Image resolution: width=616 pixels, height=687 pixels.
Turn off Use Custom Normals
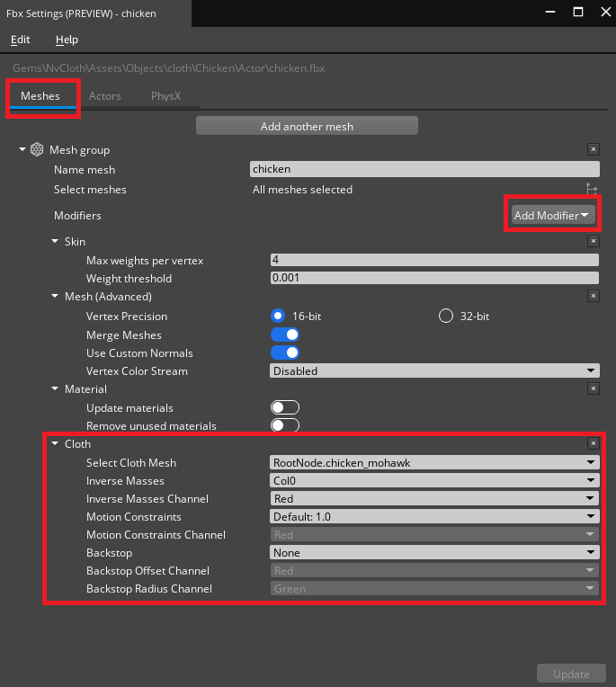pos(285,353)
